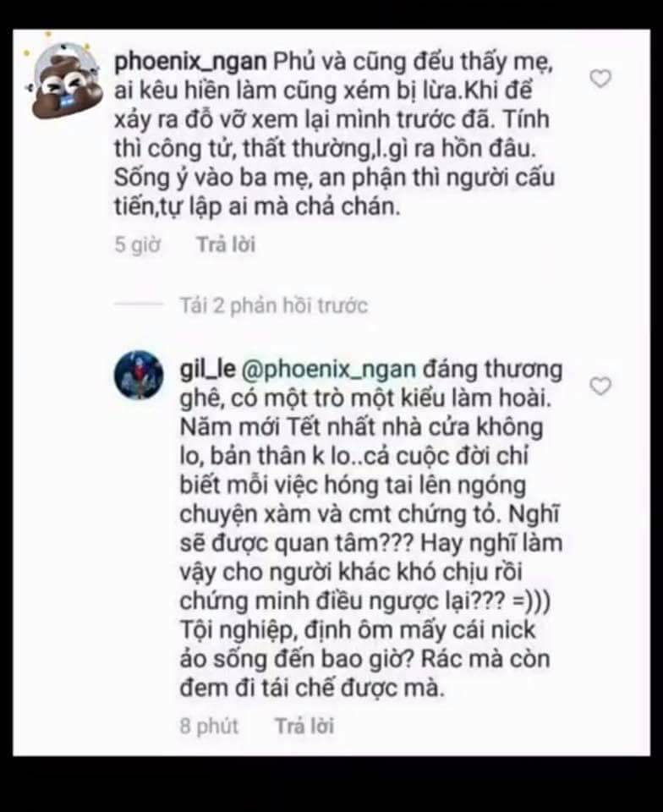Expand Tải 2 phản hồi trước
Screen dimensions: 663x812
coord(273,305)
